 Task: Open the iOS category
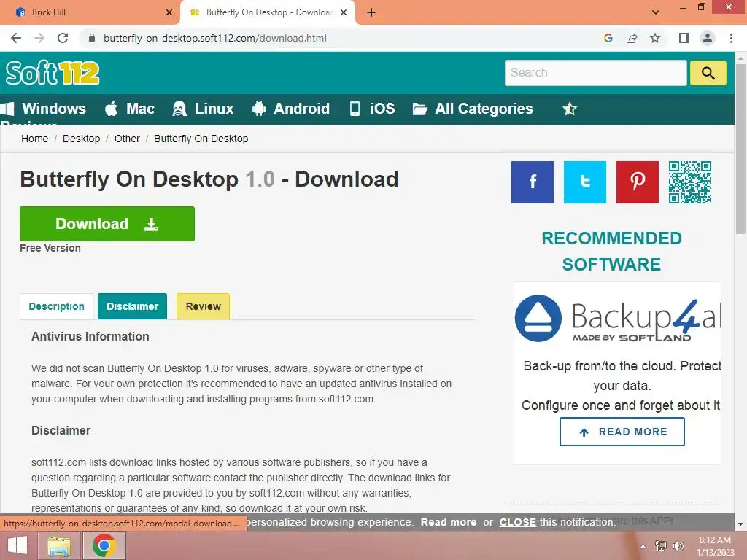click(x=372, y=109)
